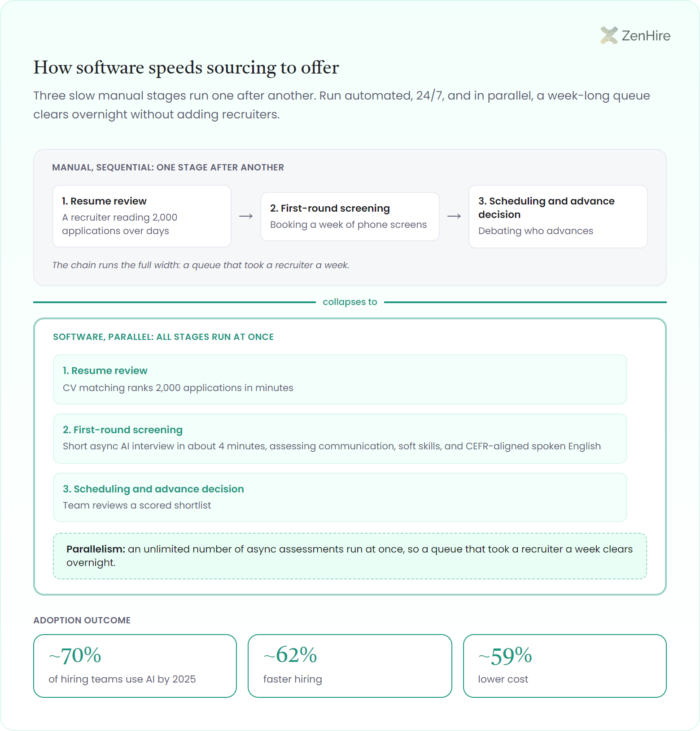Click the Manual, Sequential section heading
The height and width of the screenshot is (731, 700).
[x=168, y=167]
